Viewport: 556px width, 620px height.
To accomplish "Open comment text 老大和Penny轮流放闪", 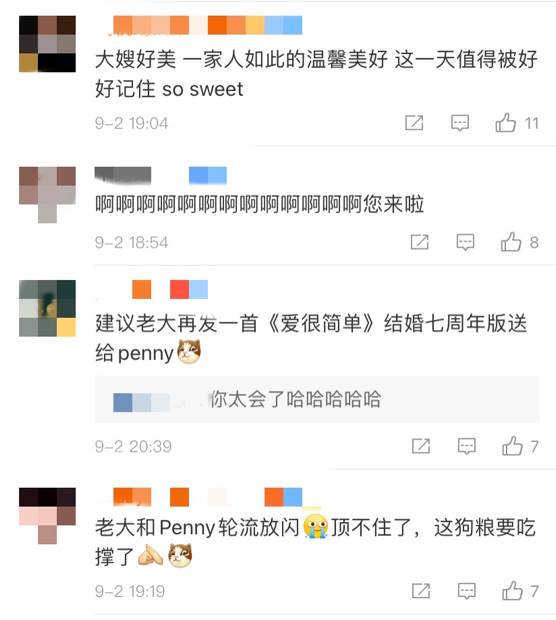I will (x=197, y=527).
